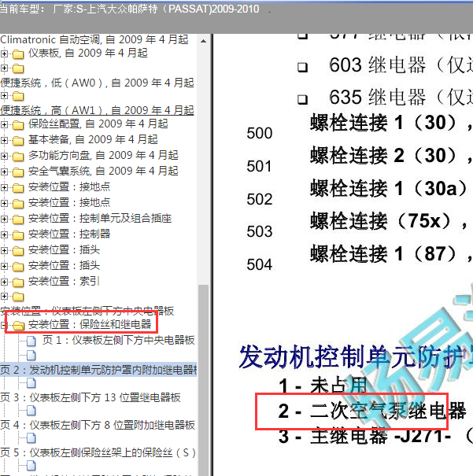Click the text 螺栓连接 1（30）
The image size is (473, 476).
coord(383,123)
